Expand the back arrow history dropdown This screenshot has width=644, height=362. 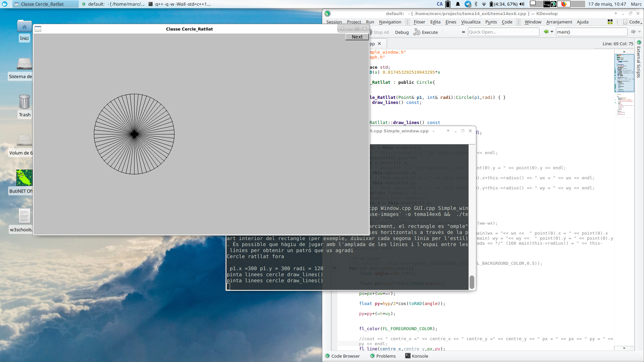pos(552,32)
